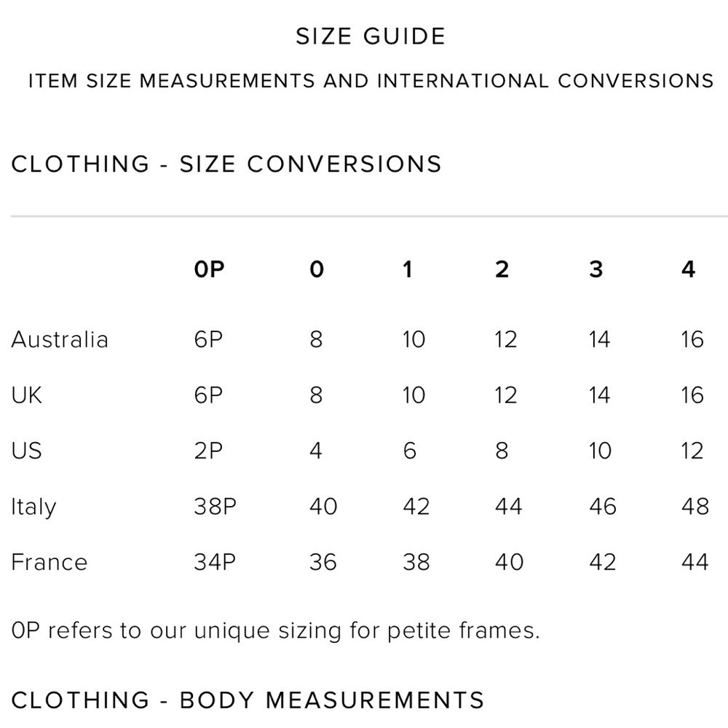
Task: Click the Clothing - Size Conversions heading
Action: pyautogui.click(x=226, y=164)
